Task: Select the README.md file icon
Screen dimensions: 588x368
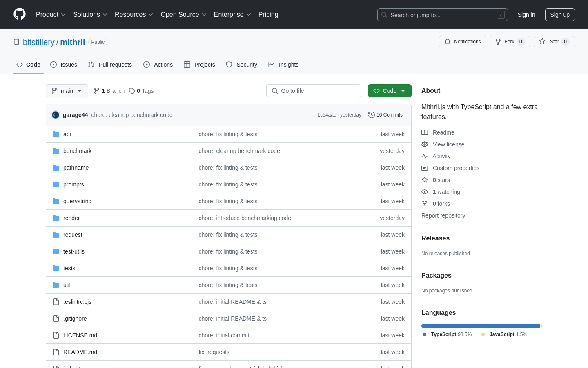Action: (x=56, y=352)
